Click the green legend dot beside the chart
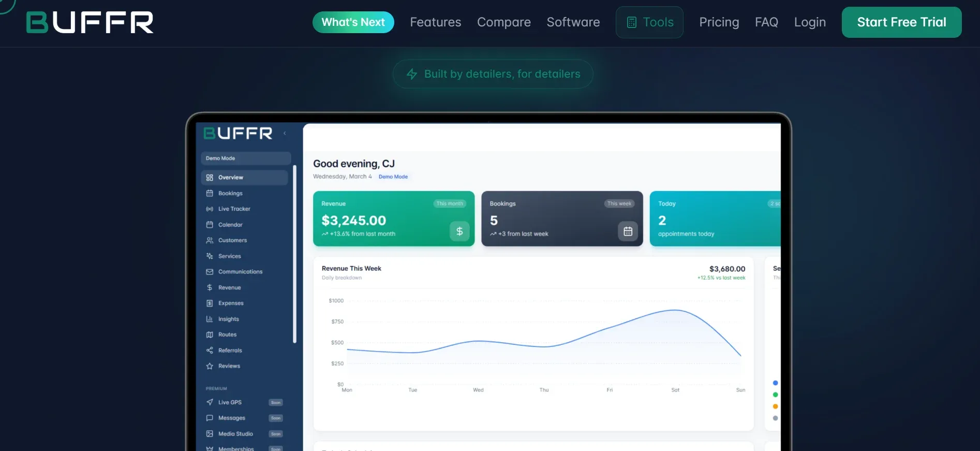Image resolution: width=980 pixels, height=451 pixels. pos(775,395)
